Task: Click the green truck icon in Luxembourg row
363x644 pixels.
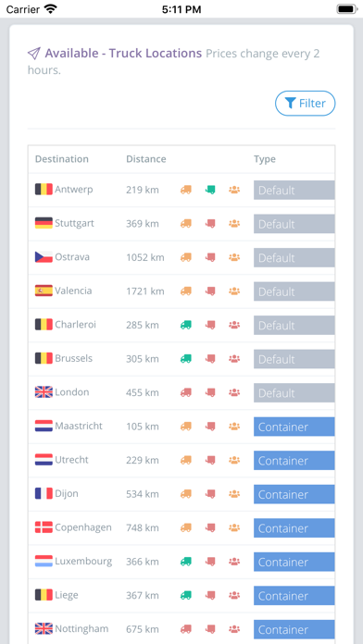Action: (x=186, y=562)
